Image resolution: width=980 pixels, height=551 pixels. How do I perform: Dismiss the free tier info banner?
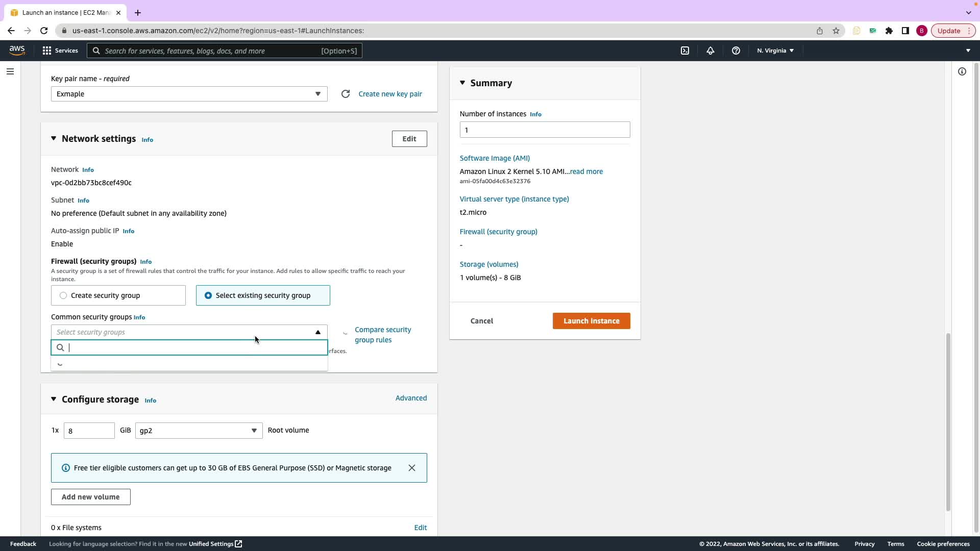point(411,468)
